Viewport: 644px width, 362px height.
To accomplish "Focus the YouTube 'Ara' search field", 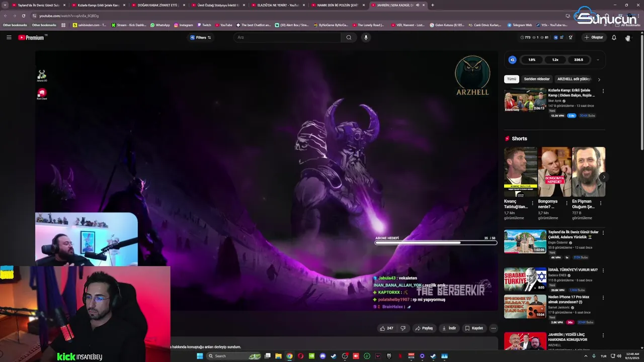I will click(x=287, y=37).
